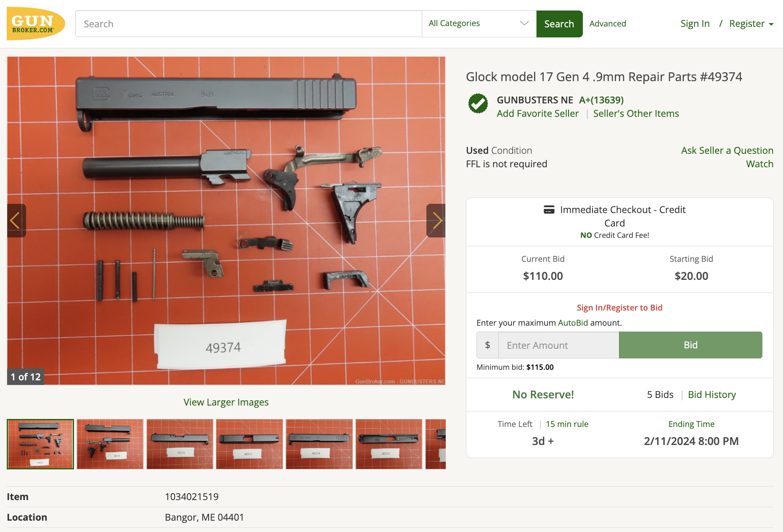Open View Larger Images link
The image size is (783, 532).
[226, 402]
